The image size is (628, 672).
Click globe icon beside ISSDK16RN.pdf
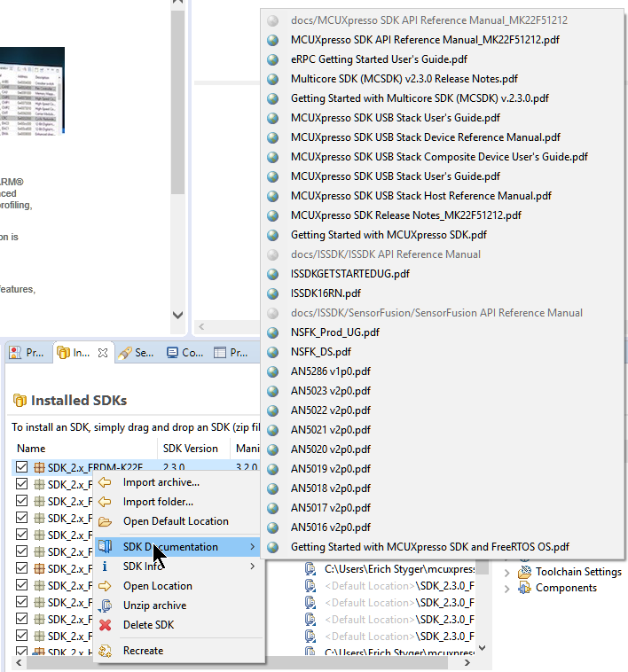272,293
